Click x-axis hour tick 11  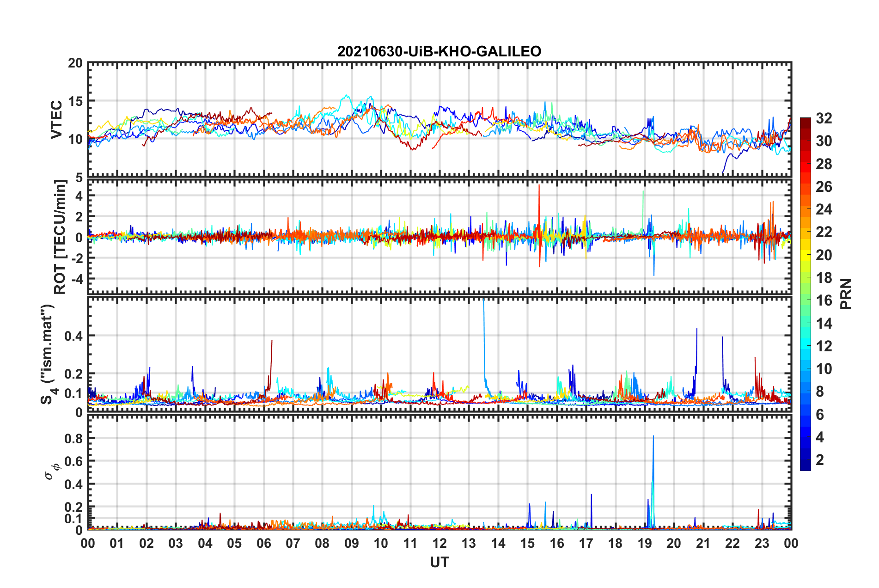(410, 543)
